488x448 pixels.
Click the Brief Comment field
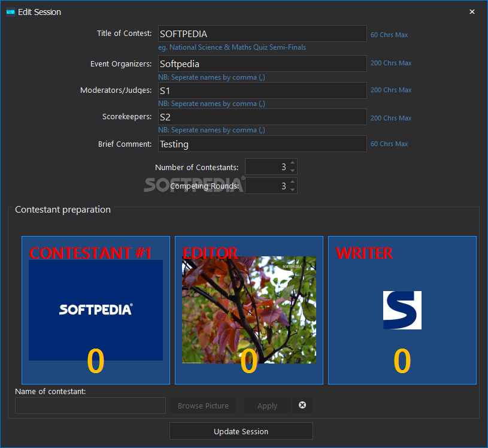pos(262,144)
